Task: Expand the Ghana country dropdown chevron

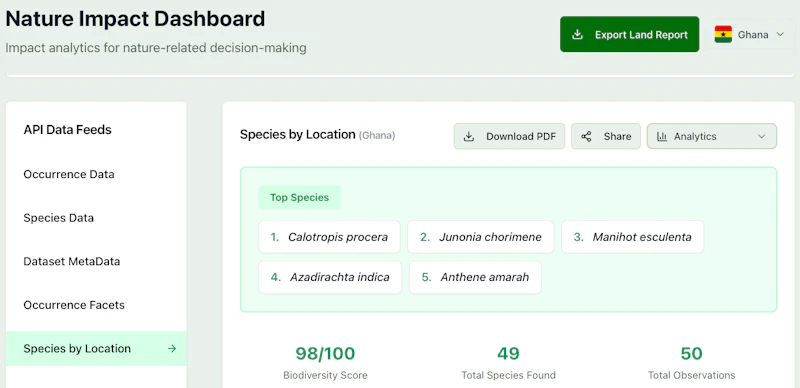Action: (x=780, y=35)
